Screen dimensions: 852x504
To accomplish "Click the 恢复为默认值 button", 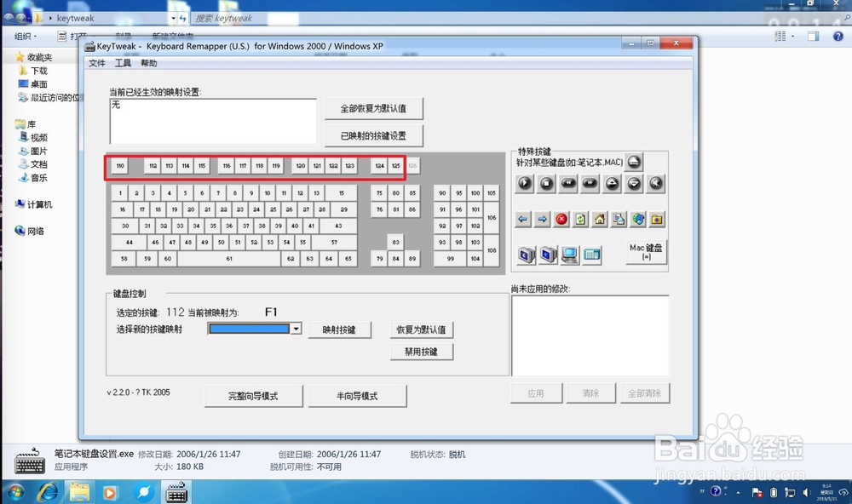I will pyautogui.click(x=422, y=329).
